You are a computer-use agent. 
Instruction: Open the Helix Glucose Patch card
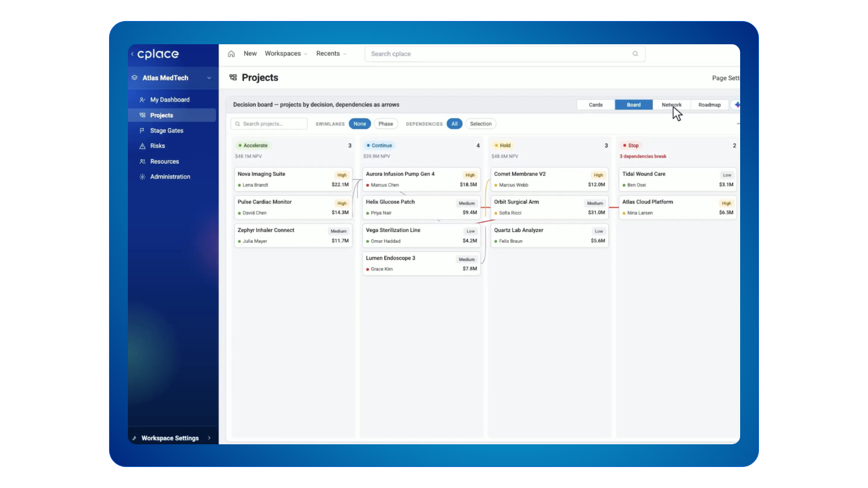(421, 207)
